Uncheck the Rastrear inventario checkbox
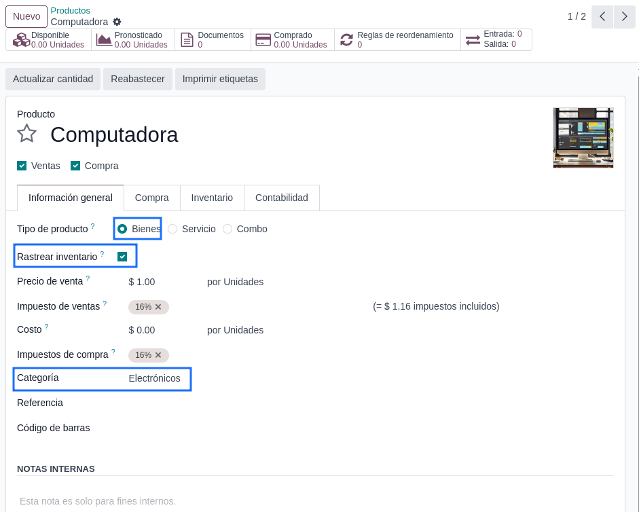 pos(122,256)
